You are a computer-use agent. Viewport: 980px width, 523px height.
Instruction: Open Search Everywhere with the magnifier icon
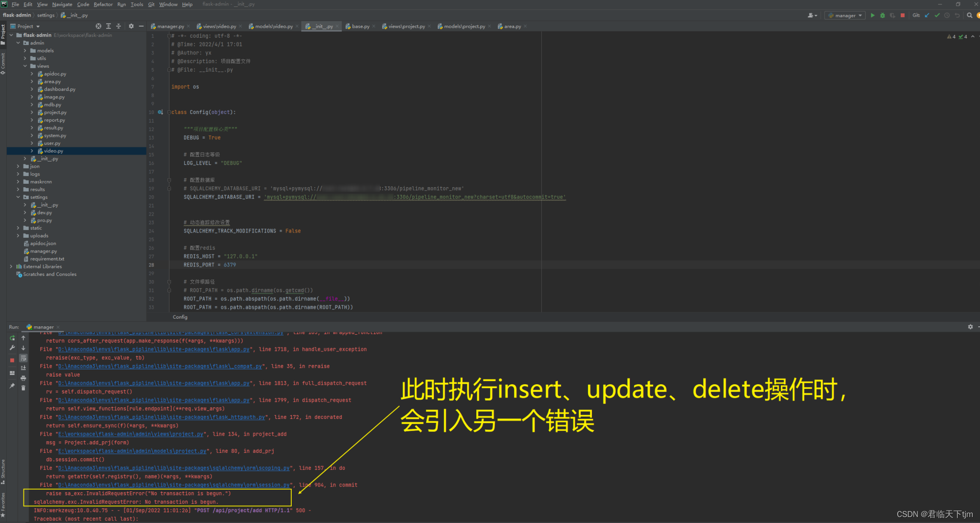(x=970, y=15)
